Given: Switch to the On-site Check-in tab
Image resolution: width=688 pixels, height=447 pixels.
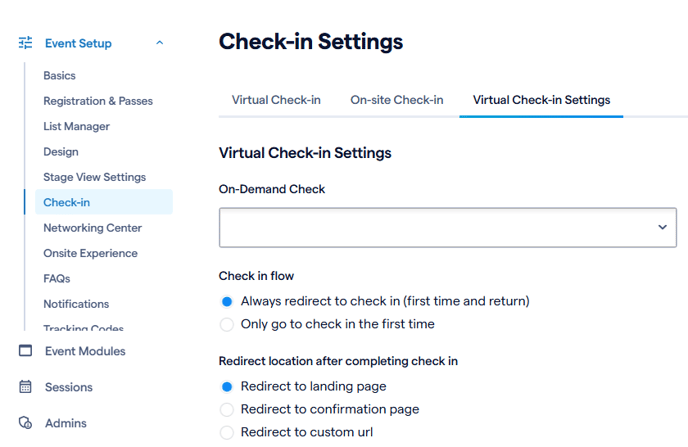Looking at the screenshot, I should pos(397,100).
